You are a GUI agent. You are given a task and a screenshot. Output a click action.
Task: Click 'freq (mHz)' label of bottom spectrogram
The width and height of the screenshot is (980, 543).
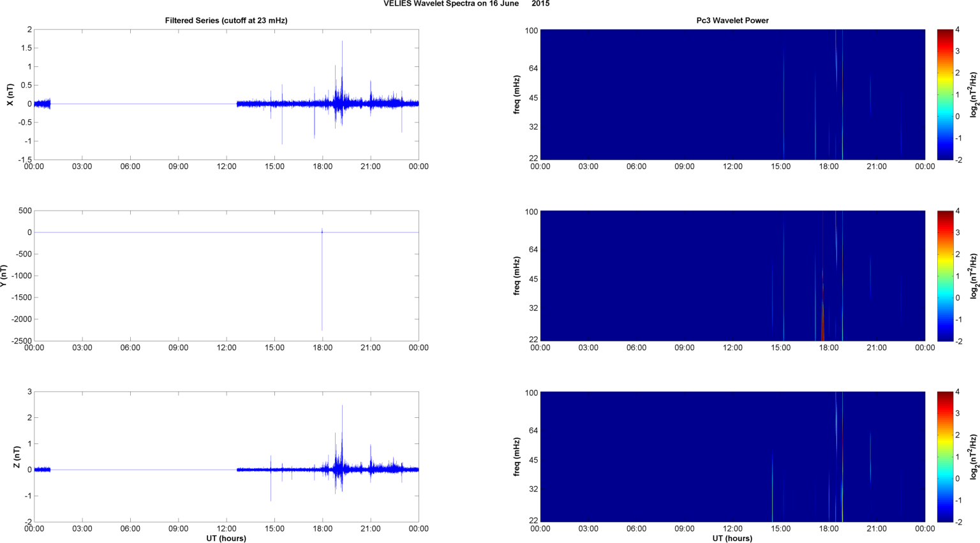click(517, 457)
